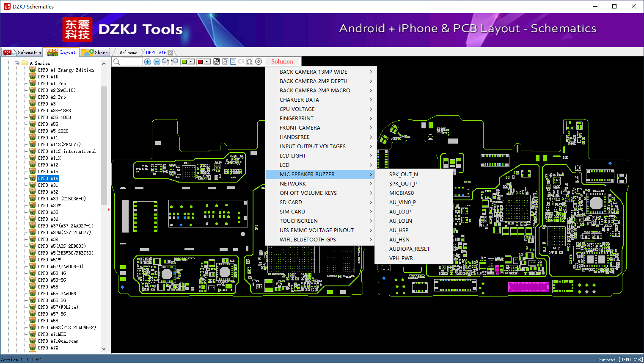The width and height of the screenshot is (644, 363).
Task: Open the NETWORK menu item
Action: coord(321,184)
